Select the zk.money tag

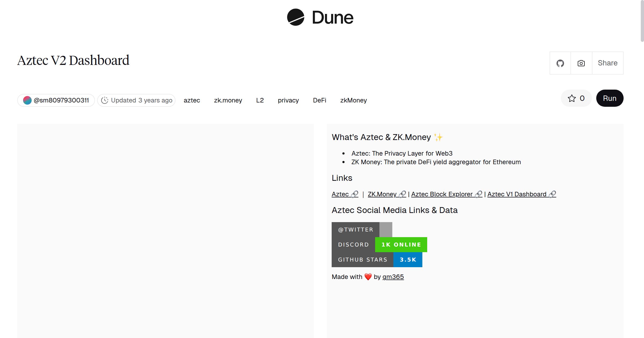[x=228, y=100]
